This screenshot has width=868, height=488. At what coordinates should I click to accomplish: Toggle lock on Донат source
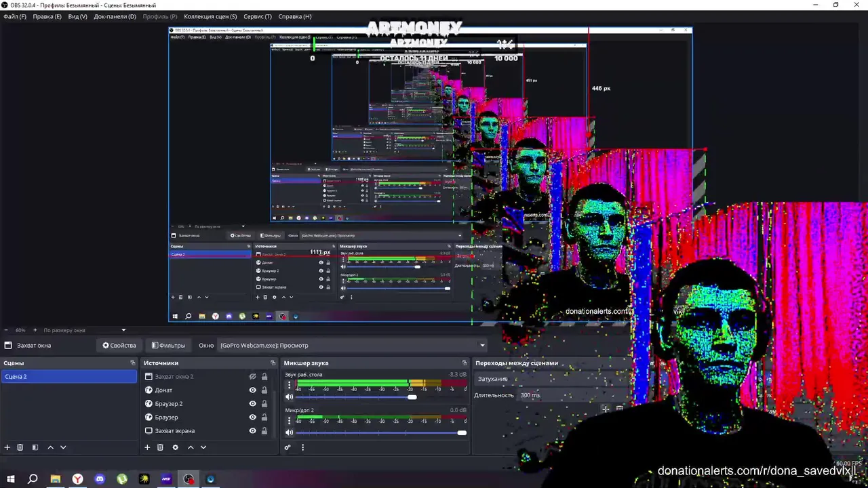(264, 390)
